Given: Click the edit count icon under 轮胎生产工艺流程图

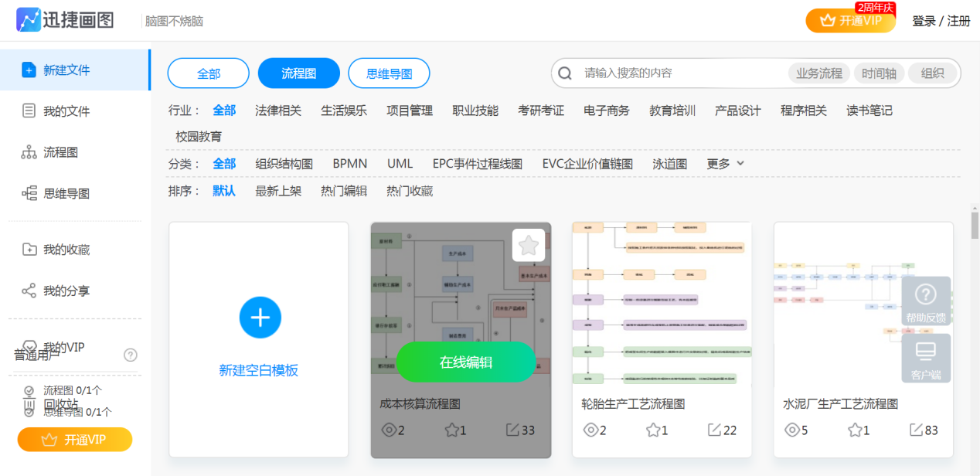Looking at the screenshot, I should pos(715,430).
